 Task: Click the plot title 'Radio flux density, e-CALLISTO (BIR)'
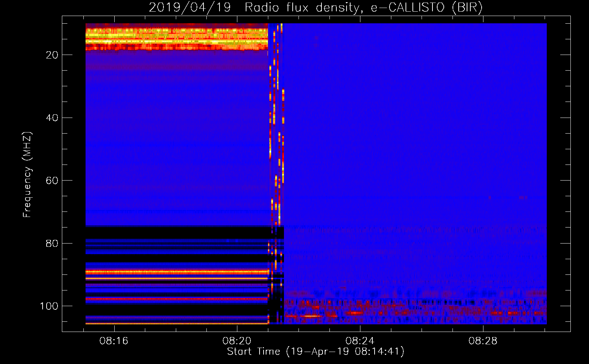pyautogui.click(x=363, y=7)
